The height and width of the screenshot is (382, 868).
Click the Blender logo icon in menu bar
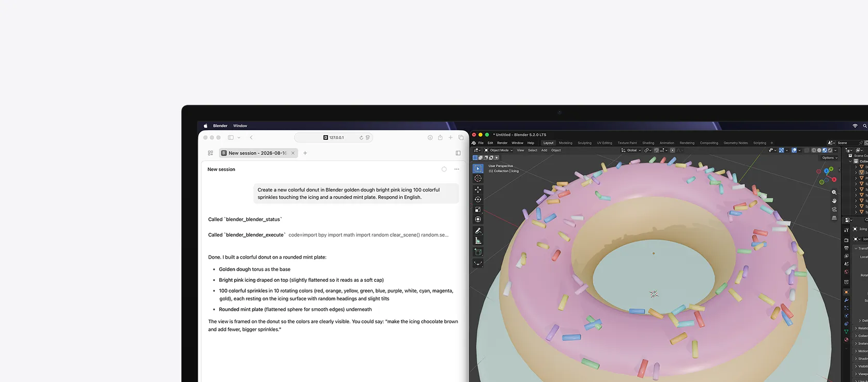(x=474, y=143)
